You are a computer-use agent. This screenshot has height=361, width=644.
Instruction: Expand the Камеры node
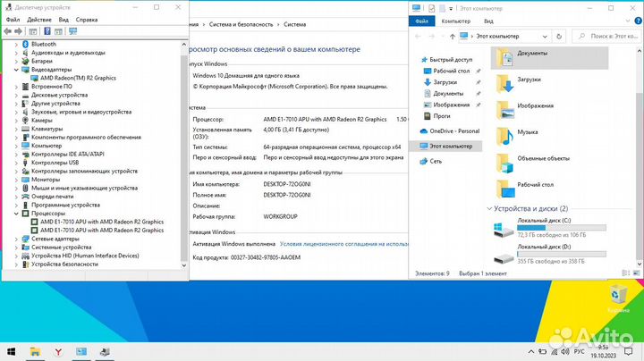point(16,121)
